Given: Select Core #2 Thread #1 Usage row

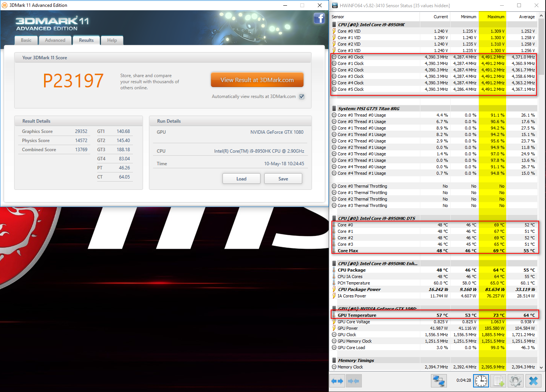Looking at the screenshot, I should pyautogui.click(x=433, y=147).
